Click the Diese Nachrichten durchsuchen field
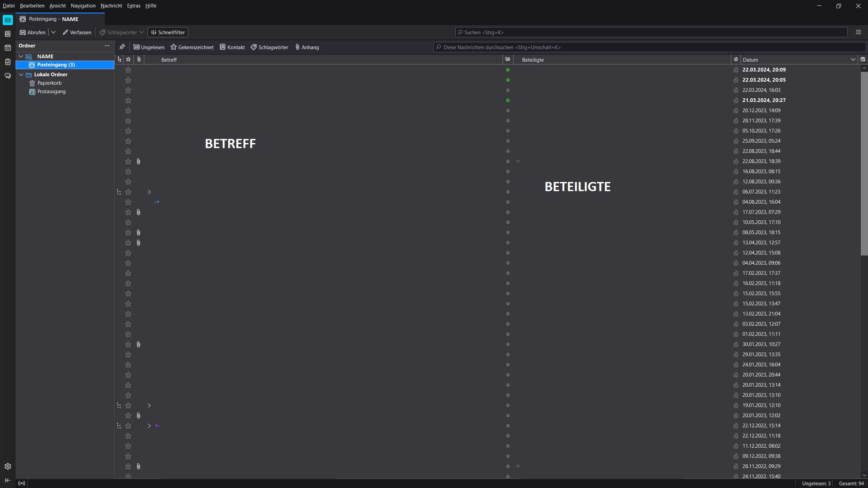Viewport: 868px width, 488px height. click(644, 47)
